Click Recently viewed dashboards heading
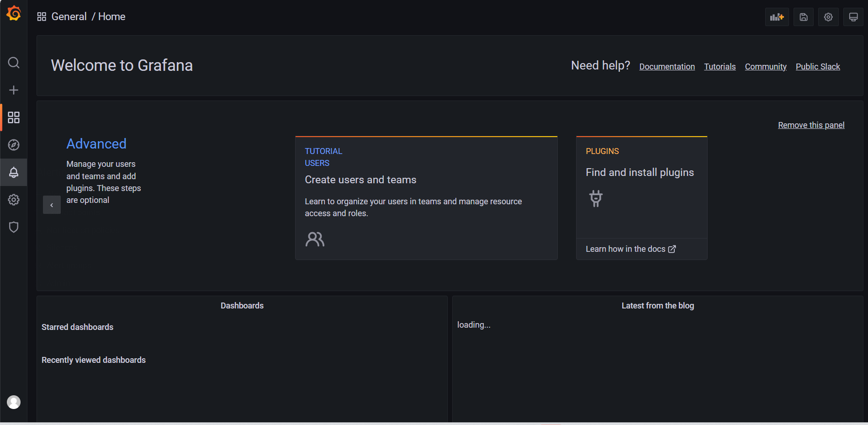 tap(94, 360)
